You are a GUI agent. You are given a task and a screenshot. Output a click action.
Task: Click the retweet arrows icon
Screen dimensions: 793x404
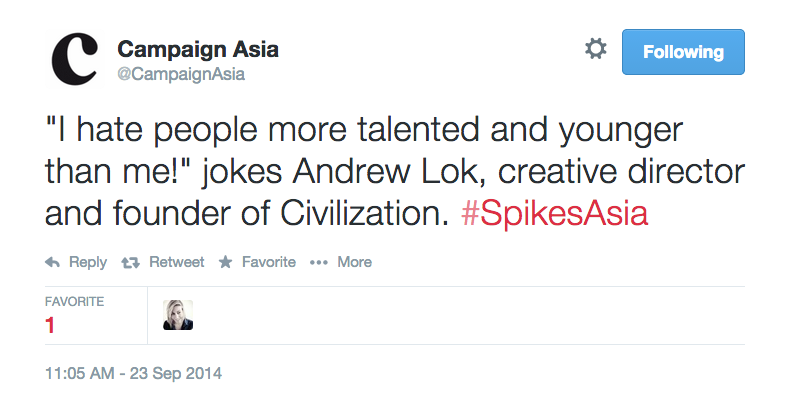click(129, 262)
